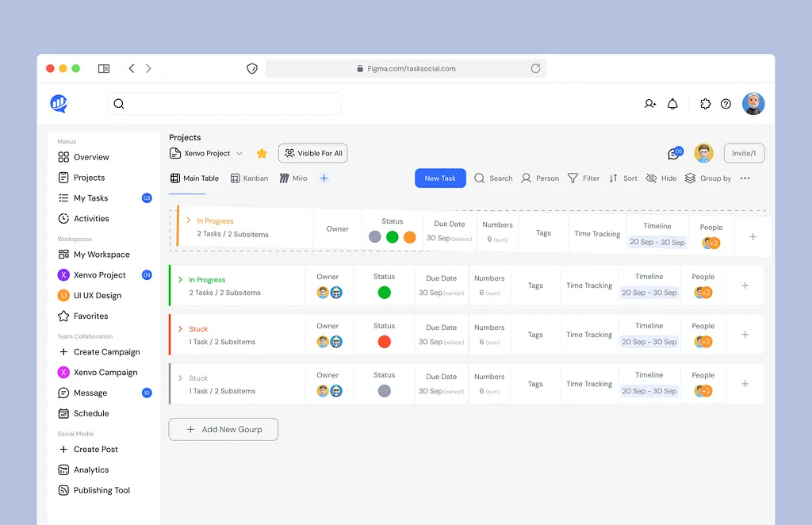
Task: Click the notification bell icon
Action: tap(672, 104)
